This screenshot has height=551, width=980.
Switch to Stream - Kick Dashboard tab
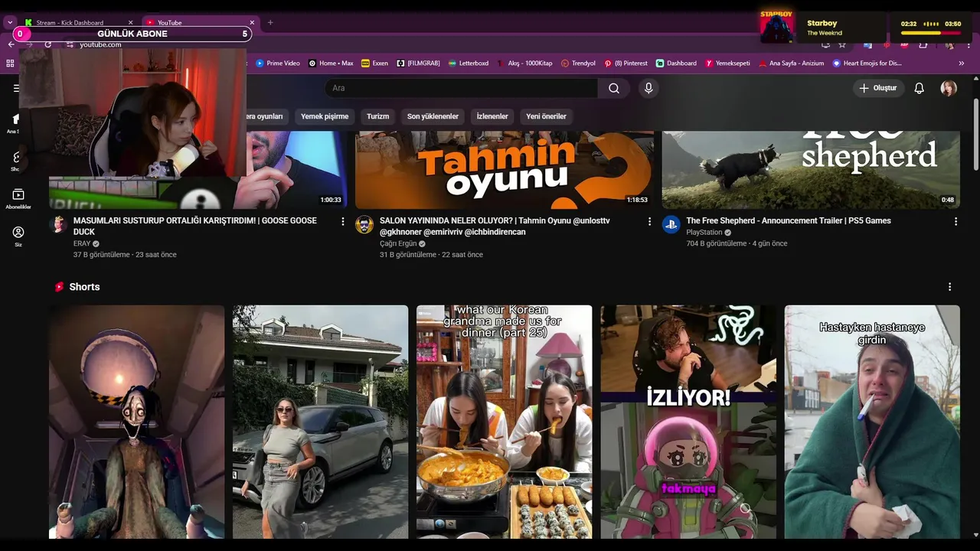(x=79, y=23)
